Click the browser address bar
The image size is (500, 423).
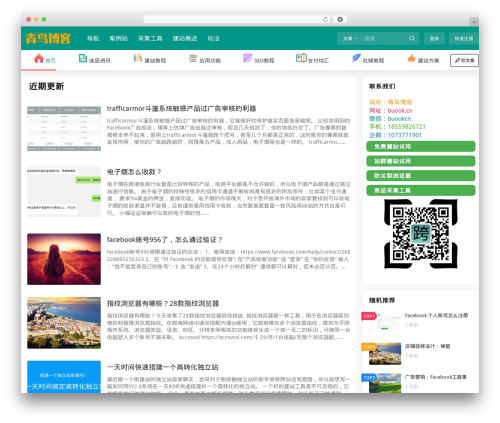(x=237, y=19)
